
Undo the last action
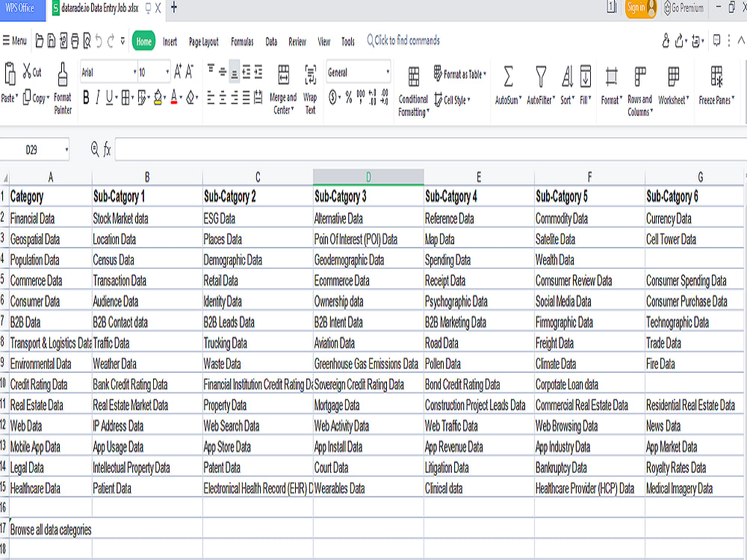(99, 41)
